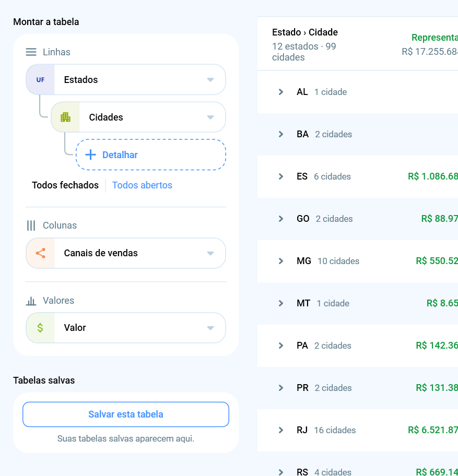The width and height of the screenshot is (458, 476).
Task: Click the share icon on Canais de vendas
Action: tap(40, 253)
